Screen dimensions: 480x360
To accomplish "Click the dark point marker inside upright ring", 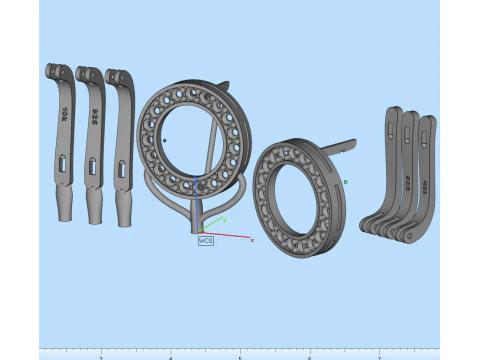I will click(x=164, y=141).
